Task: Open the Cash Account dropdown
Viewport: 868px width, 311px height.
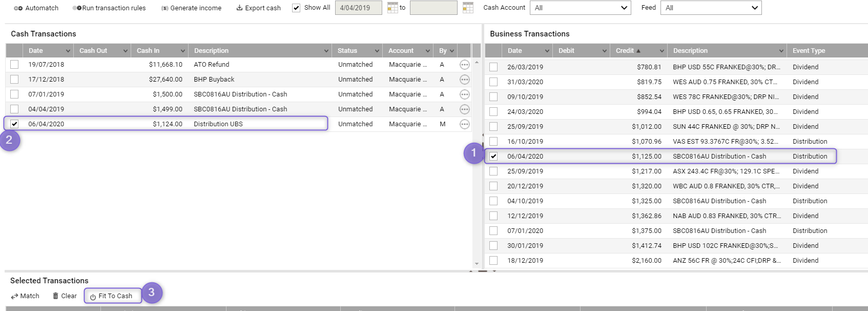Action: click(581, 8)
